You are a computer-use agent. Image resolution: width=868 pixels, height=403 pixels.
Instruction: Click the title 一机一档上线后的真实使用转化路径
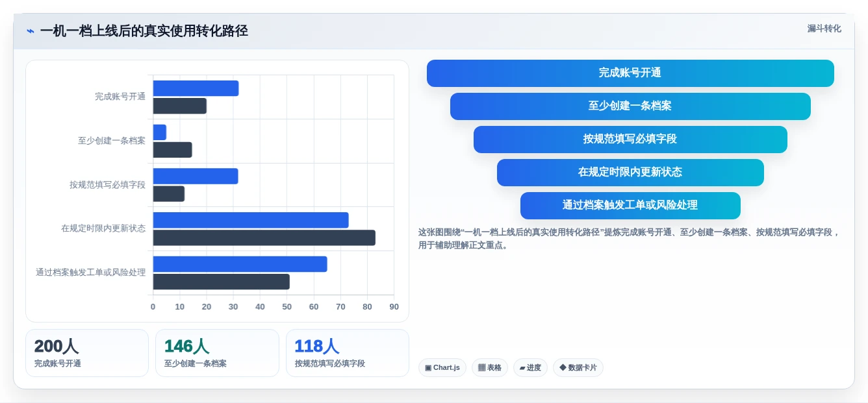point(144,31)
